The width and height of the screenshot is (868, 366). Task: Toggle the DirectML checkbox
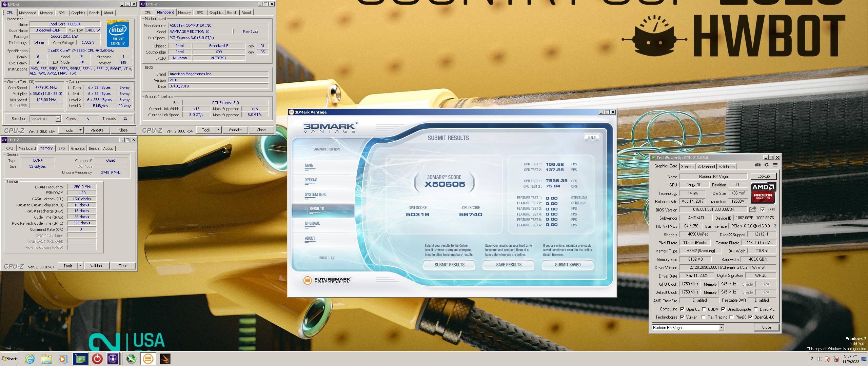[756, 309]
